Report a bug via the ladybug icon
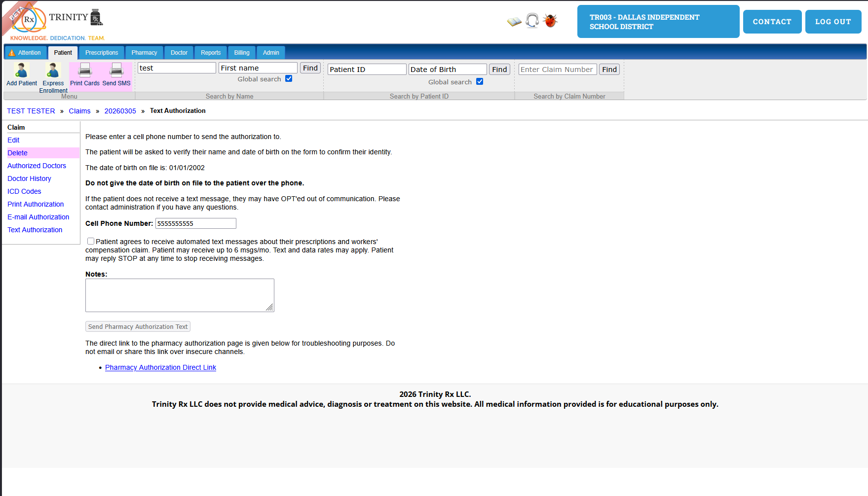 550,21
